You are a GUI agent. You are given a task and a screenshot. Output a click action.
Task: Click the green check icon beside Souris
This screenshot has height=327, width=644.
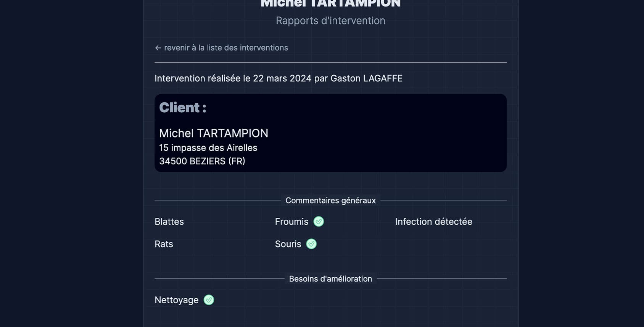[311, 244]
